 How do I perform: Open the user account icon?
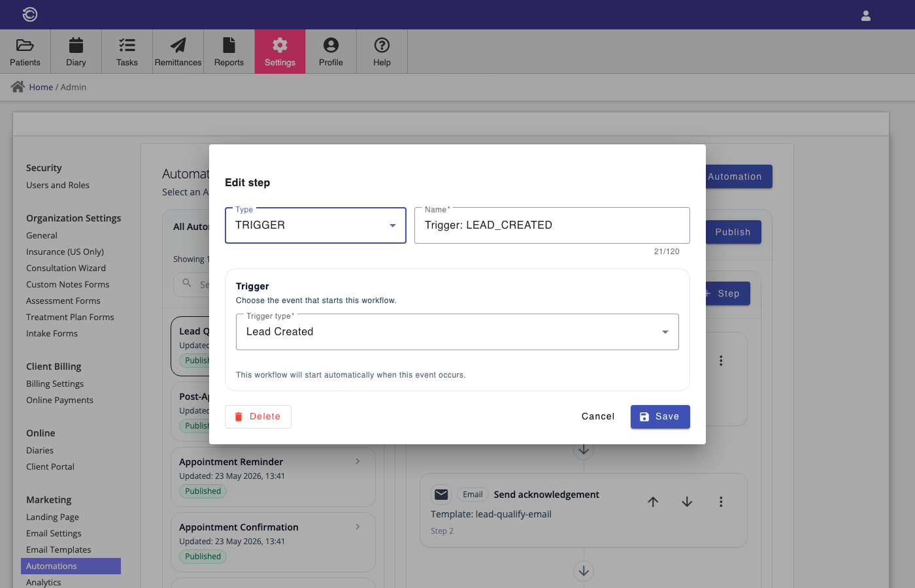pos(866,16)
